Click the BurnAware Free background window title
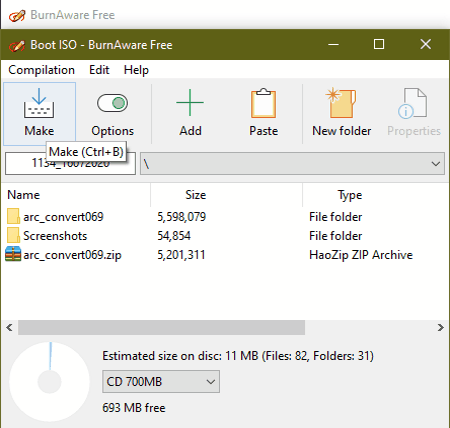 point(72,15)
